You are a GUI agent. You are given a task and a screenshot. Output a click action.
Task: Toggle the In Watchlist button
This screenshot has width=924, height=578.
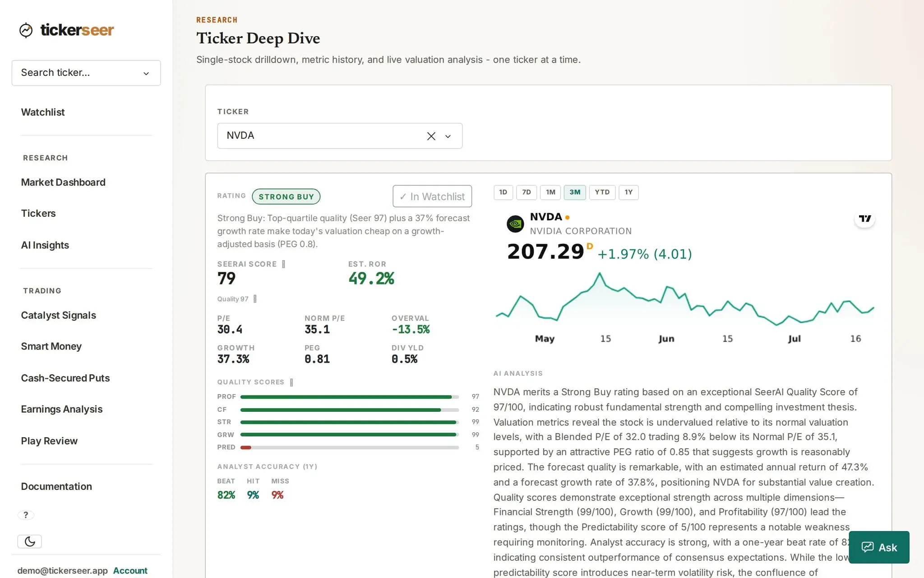point(432,196)
